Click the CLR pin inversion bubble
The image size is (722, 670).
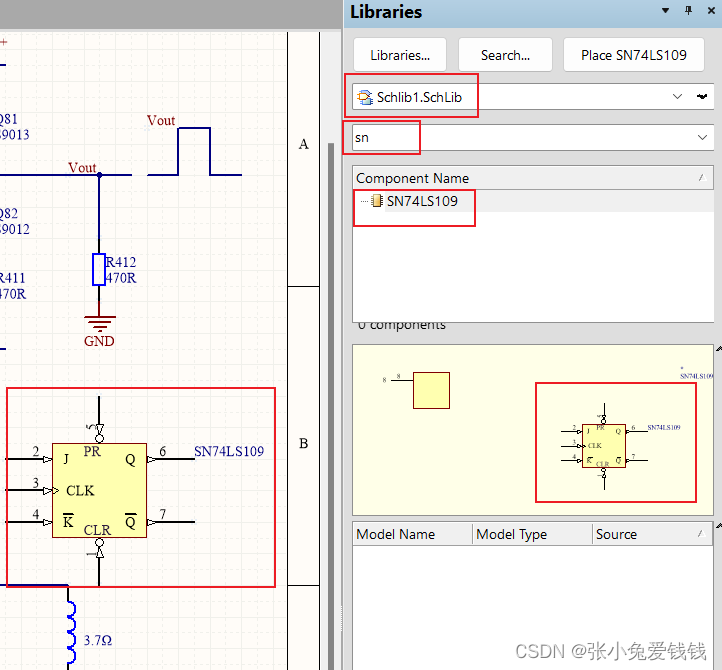99,542
